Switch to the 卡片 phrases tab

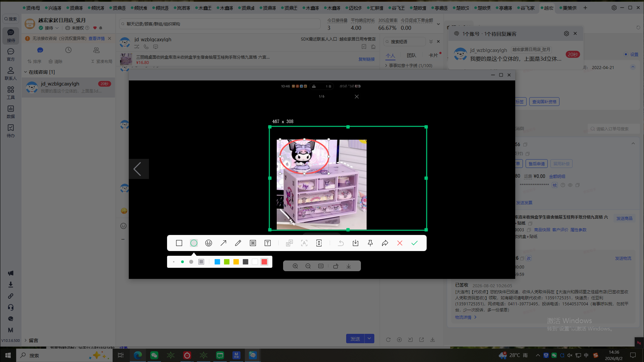point(433,55)
